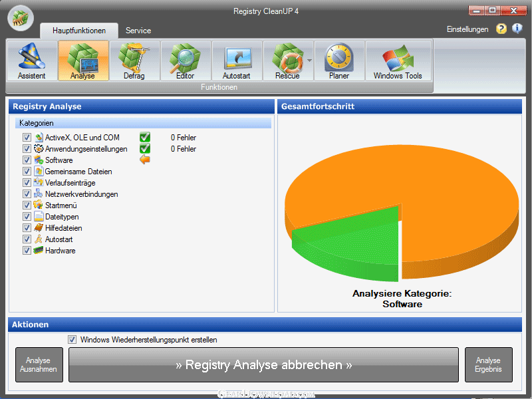
Task: Click the Startmenü category icon
Action: pos(39,205)
